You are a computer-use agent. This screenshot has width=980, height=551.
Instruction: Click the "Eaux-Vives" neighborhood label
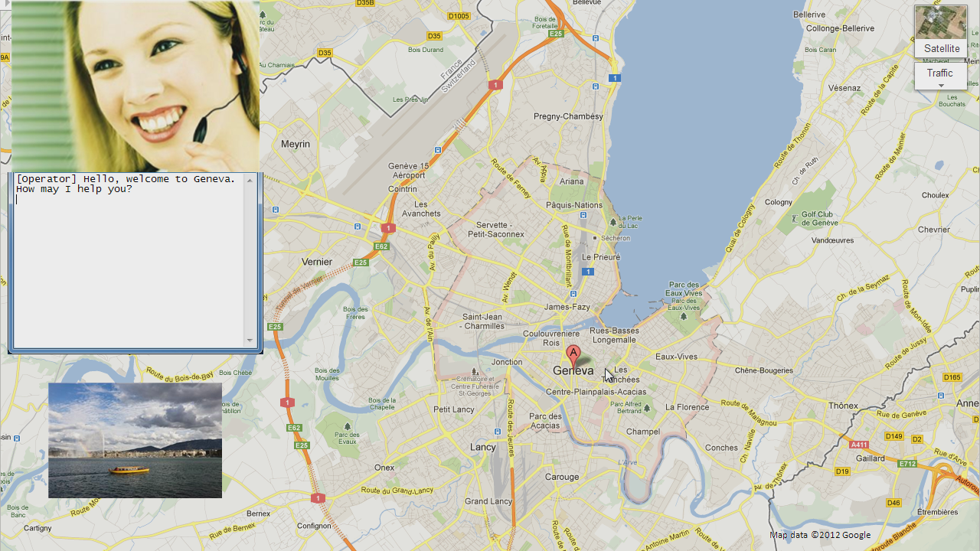pos(677,357)
